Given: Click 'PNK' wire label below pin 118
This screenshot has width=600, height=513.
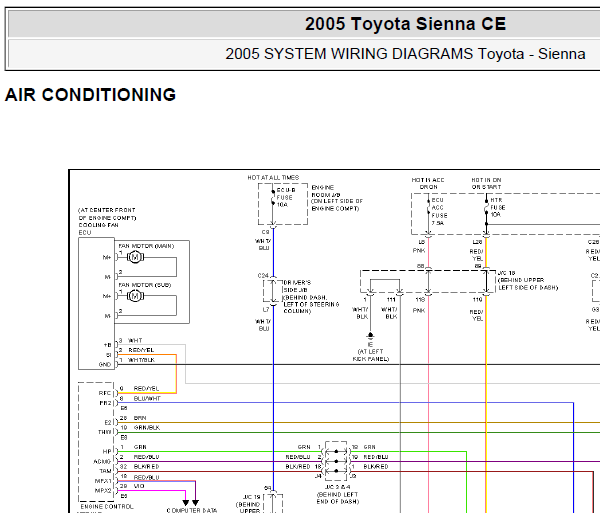Looking at the screenshot, I should [419, 310].
